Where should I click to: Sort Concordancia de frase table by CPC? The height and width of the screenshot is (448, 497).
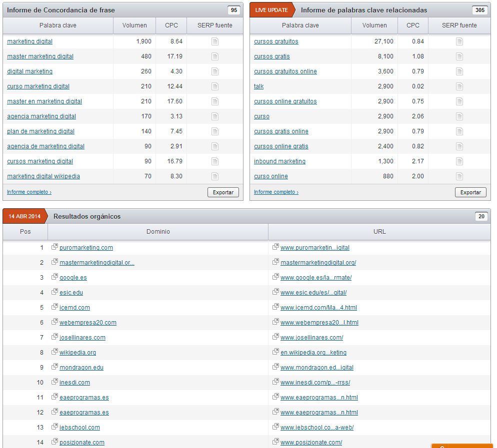click(171, 25)
